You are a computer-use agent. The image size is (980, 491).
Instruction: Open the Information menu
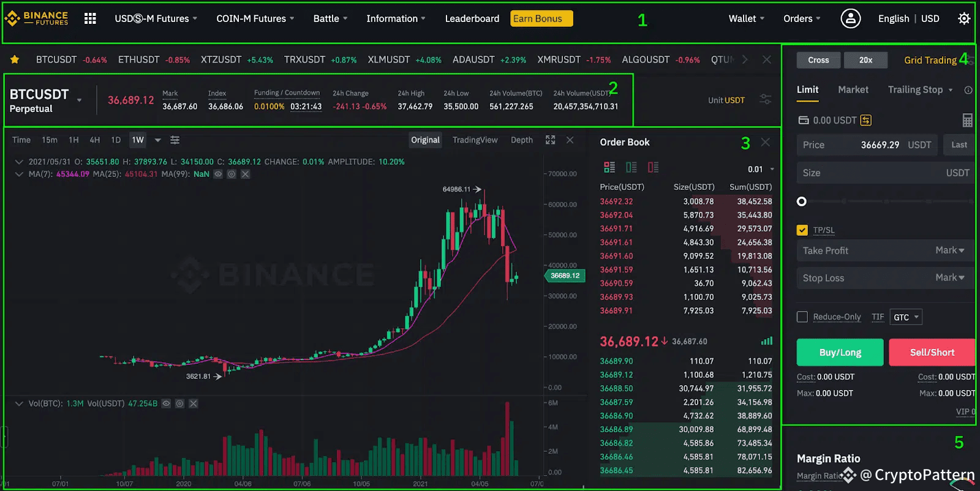click(396, 18)
